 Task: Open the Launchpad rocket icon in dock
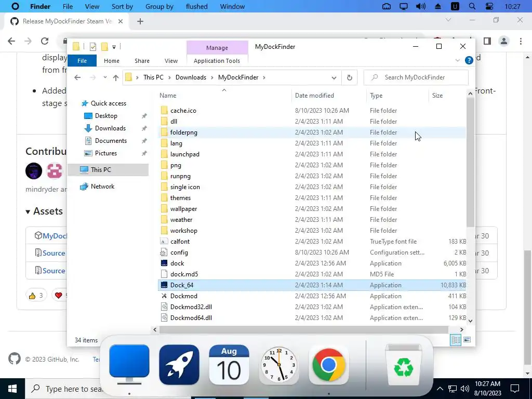click(179, 365)
